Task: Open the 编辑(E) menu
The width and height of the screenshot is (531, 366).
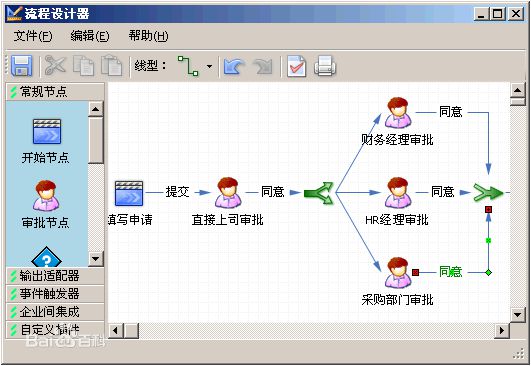Action: pos(90,36)
